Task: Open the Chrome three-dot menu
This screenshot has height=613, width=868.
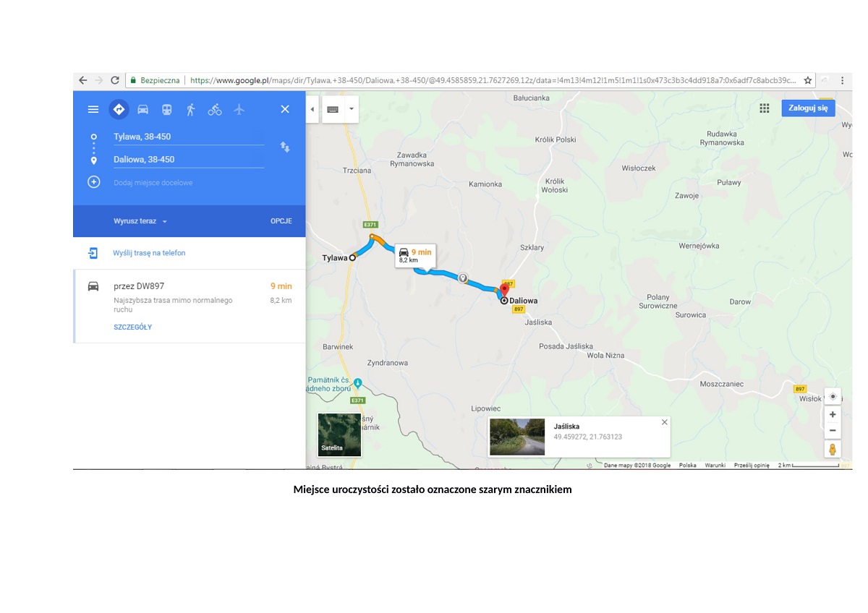Action: click(x=843, y=80)
